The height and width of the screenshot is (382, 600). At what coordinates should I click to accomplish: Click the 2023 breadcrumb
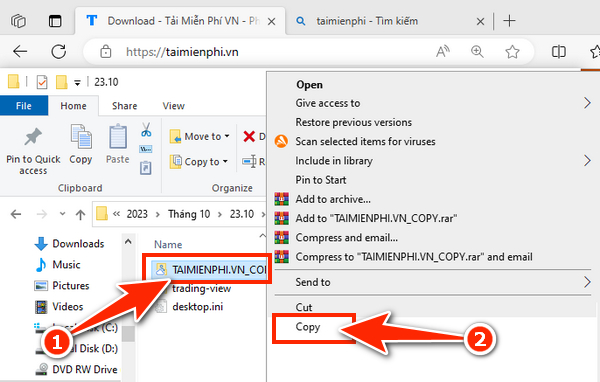click(137, 214)
